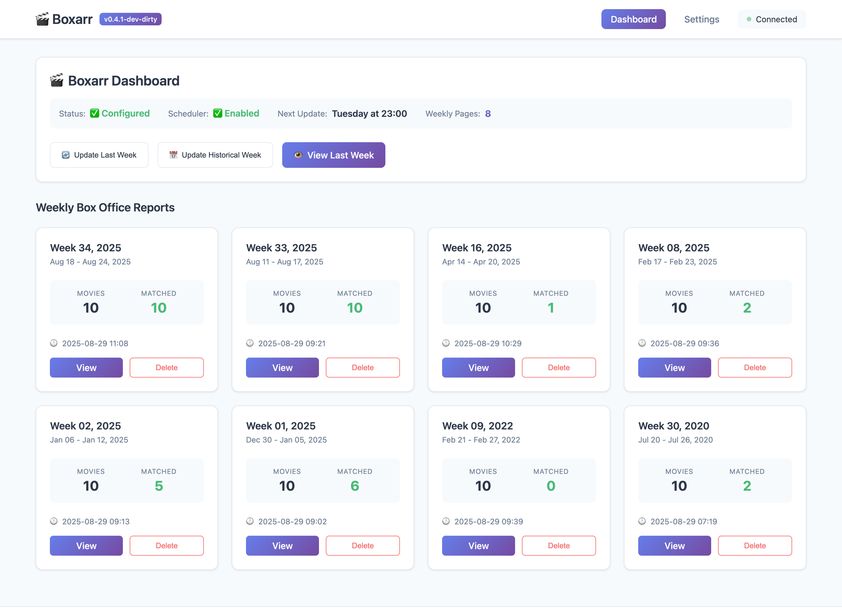
Task: Click the clock icon on Week 30, 2020 card
Action: (642, 521)
